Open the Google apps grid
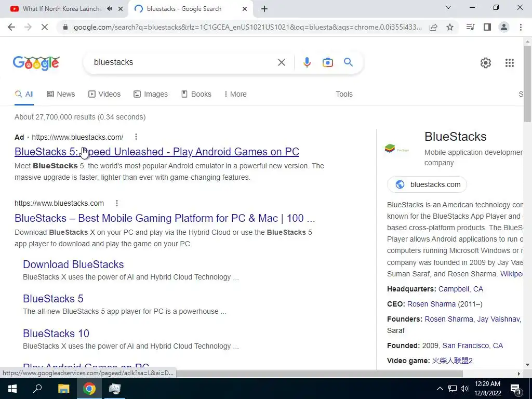This screenshot has width=532, height=399. (509, 63)
